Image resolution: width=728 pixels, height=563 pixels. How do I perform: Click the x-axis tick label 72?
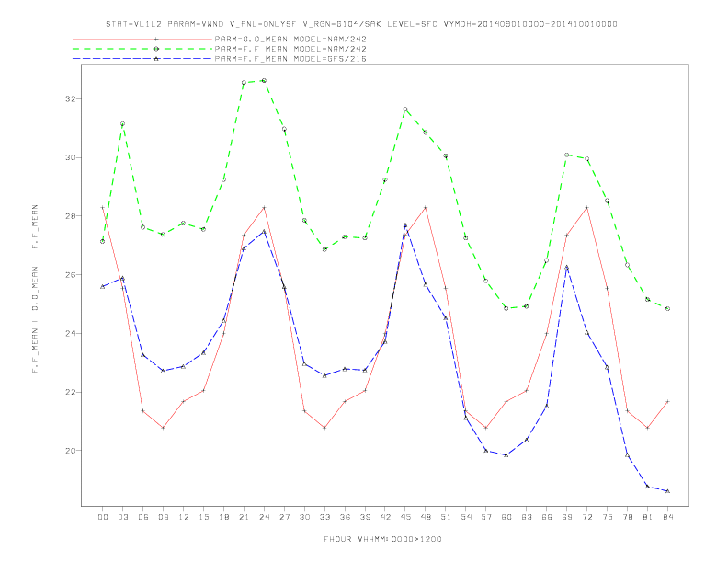(x=586, y=517)
